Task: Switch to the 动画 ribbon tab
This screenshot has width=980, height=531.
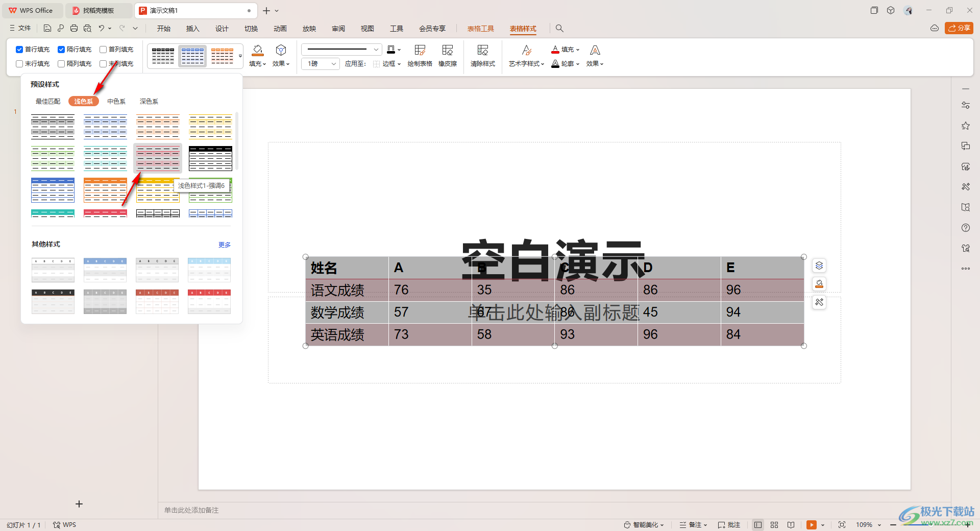Action: (280, 29)
